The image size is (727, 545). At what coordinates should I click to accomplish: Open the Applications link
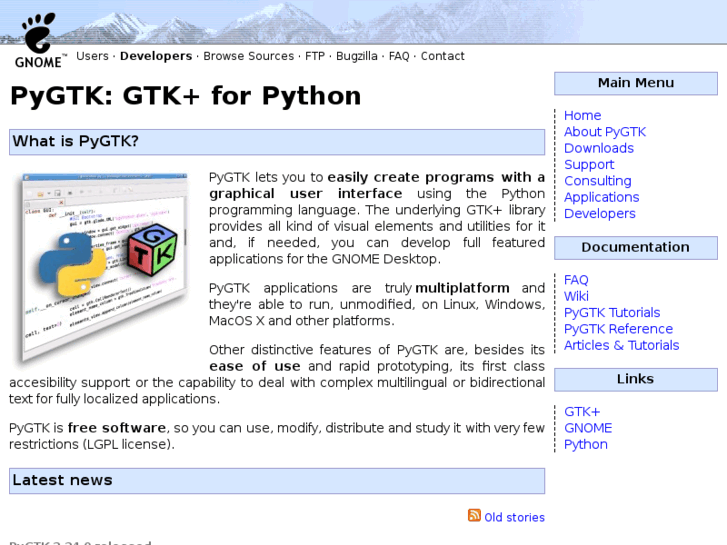(601, 197)
